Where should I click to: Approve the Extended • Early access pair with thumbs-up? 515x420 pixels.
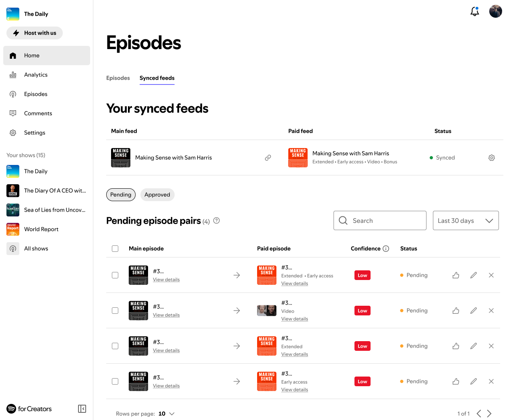tap(456, 275)
